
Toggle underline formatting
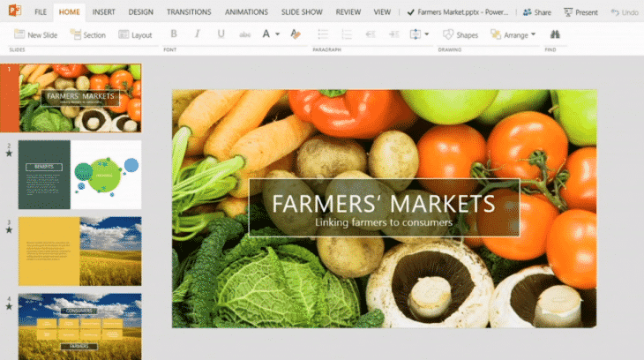coord(221,34)
